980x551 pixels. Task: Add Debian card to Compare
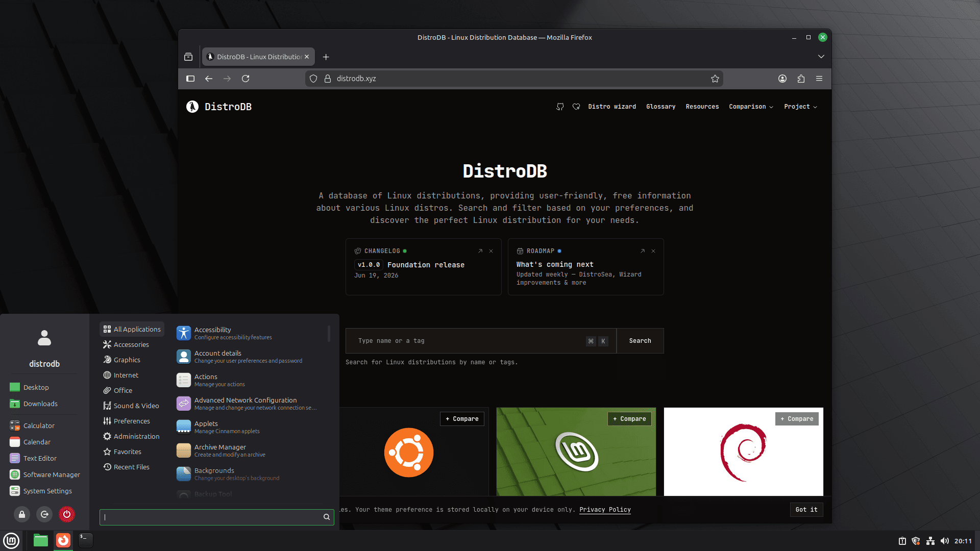tap(797, 419)
